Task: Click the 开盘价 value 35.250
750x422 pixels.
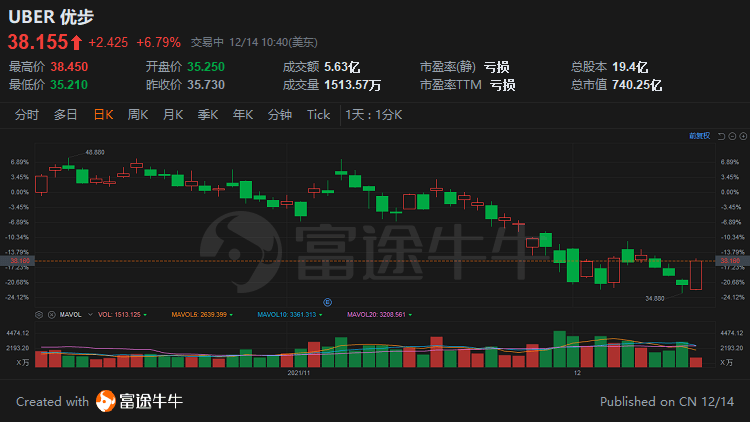Action: [206, 67]
